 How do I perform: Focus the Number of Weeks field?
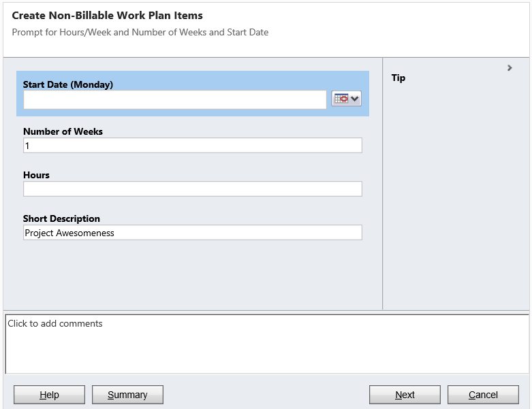click(192, 146)
